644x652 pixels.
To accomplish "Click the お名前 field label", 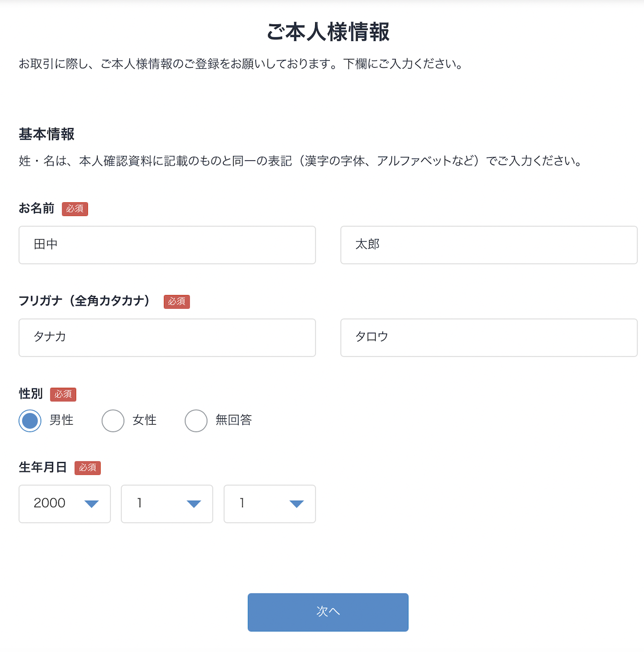I will (x=37, y=208).
